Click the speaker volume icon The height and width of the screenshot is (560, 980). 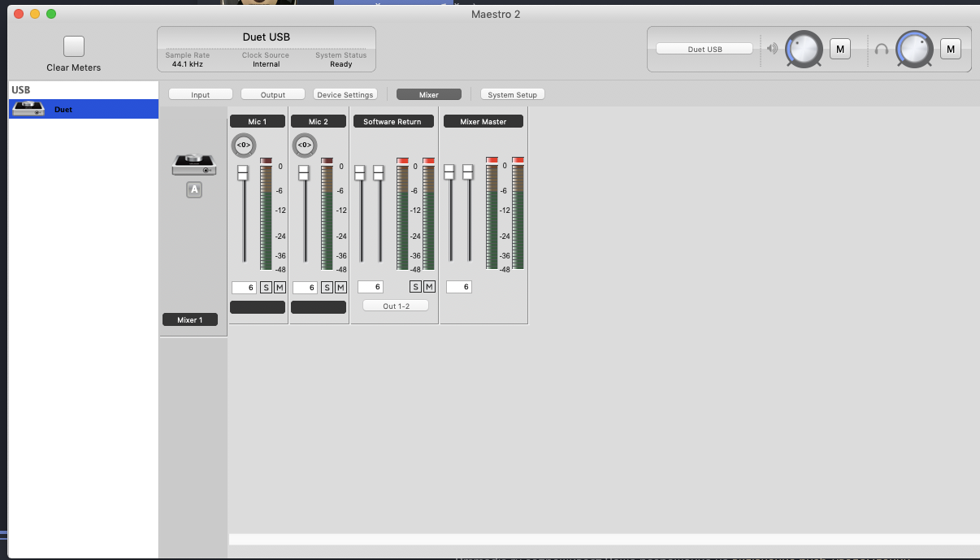(x=772, y=49)
